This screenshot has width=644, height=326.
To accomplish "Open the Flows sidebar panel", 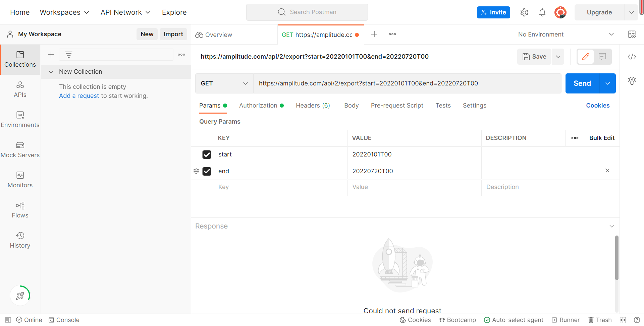I will coord(20,210).
